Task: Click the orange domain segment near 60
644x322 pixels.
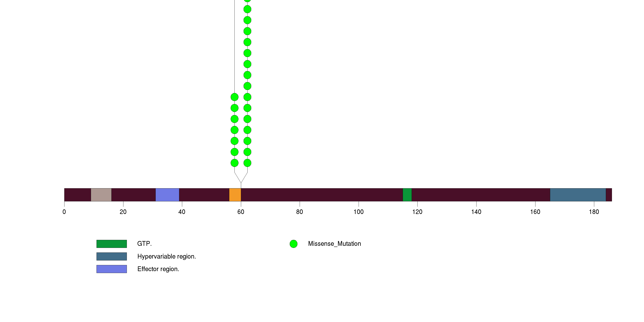Action: (x=235, y=195)
